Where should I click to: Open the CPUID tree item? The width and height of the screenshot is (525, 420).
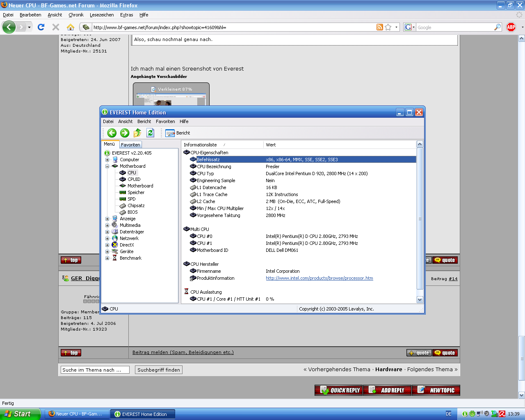[x=134, y=179]
